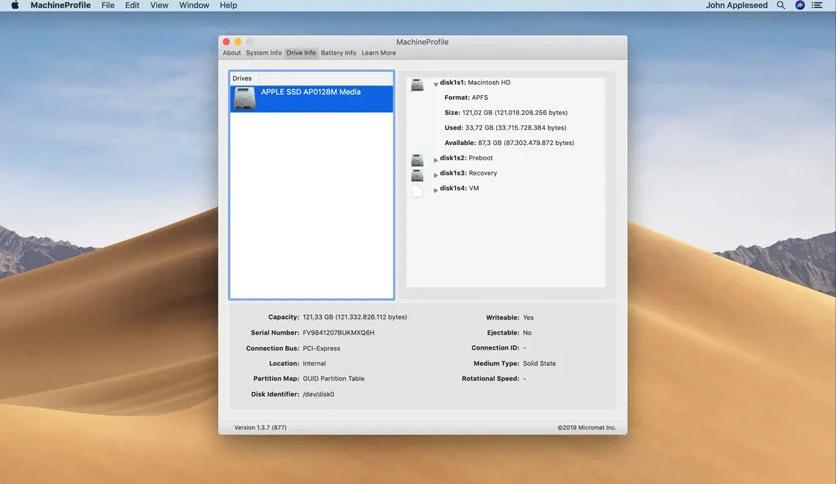Select the disk1s3: Recovery row text
Screen dimensions: 836x484
[x=468, y=173]
